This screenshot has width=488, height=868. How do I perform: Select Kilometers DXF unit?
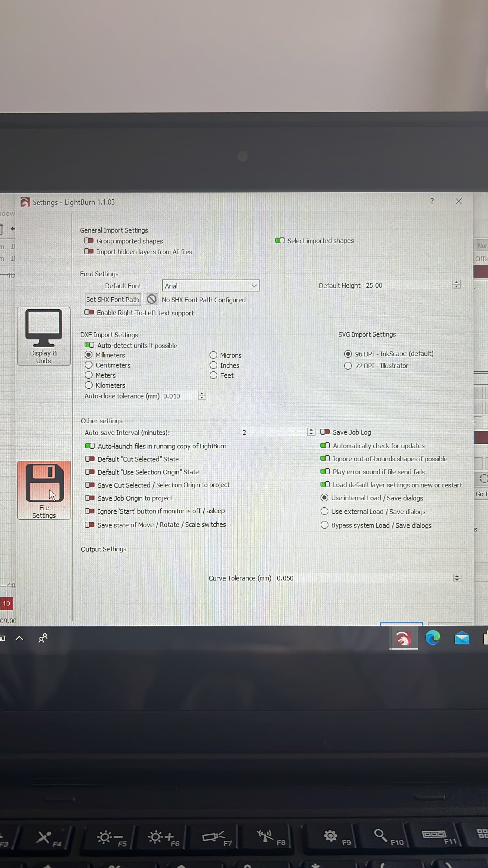[x=88, y=385]
